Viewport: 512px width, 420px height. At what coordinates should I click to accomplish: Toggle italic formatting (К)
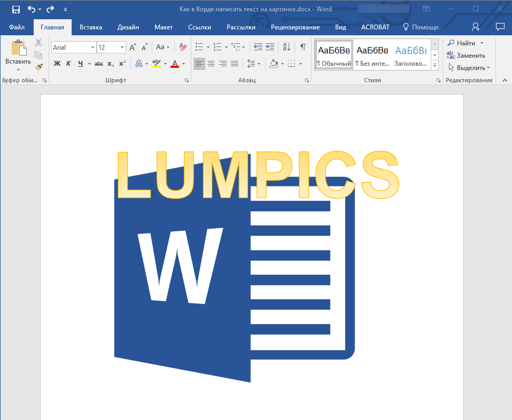click(68, 64)
